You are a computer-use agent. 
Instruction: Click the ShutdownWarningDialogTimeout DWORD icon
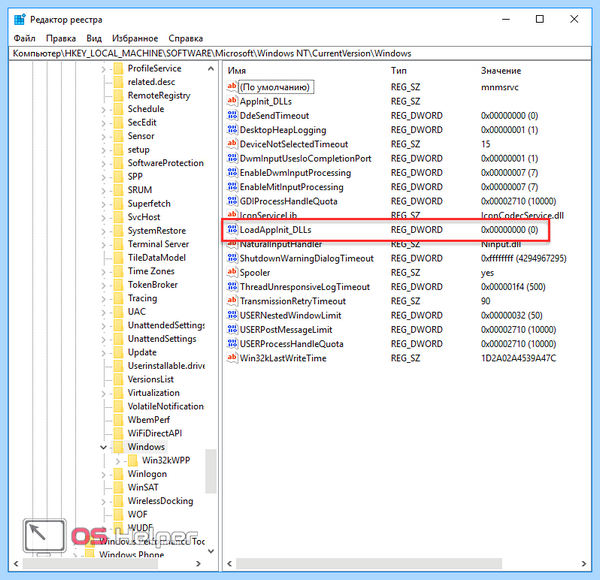click(232, 258)
